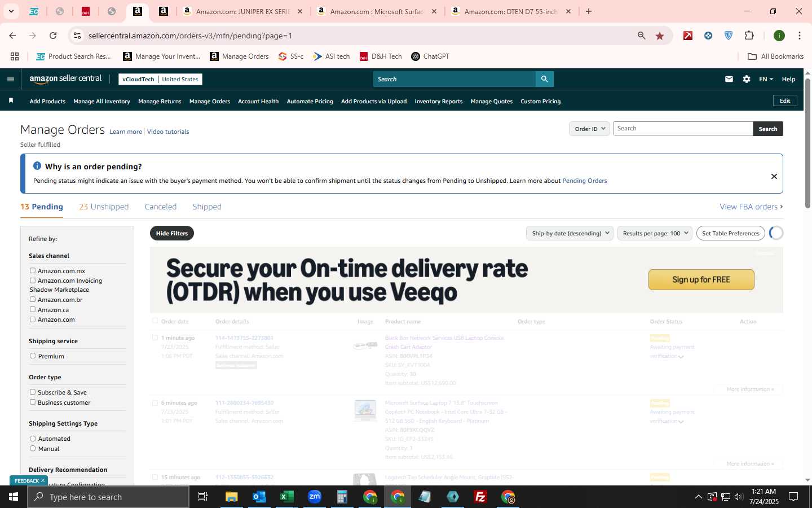Bookmark this page with the star icon
812x508 pixels.
[x=660, y=36]
